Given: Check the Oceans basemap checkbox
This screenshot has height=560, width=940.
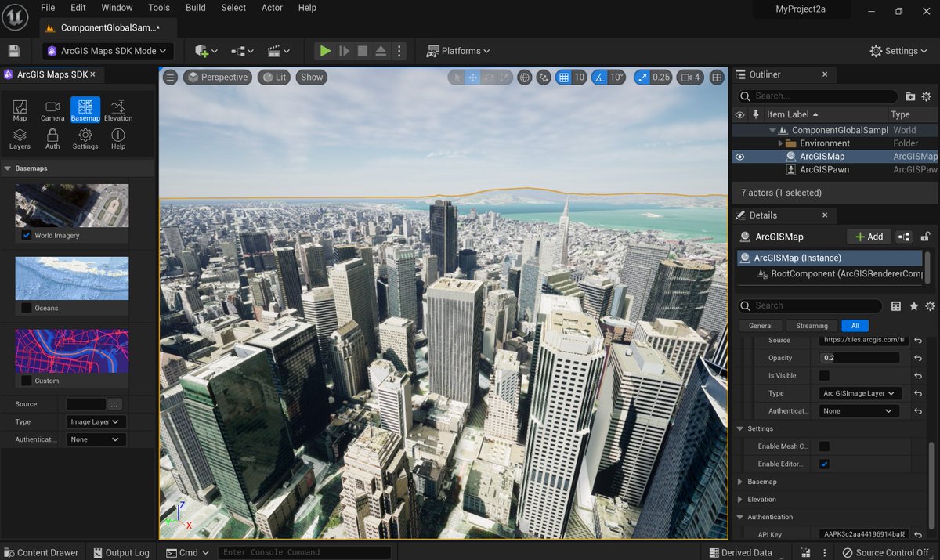Looking at the screenshot, I should coord(27,308).
